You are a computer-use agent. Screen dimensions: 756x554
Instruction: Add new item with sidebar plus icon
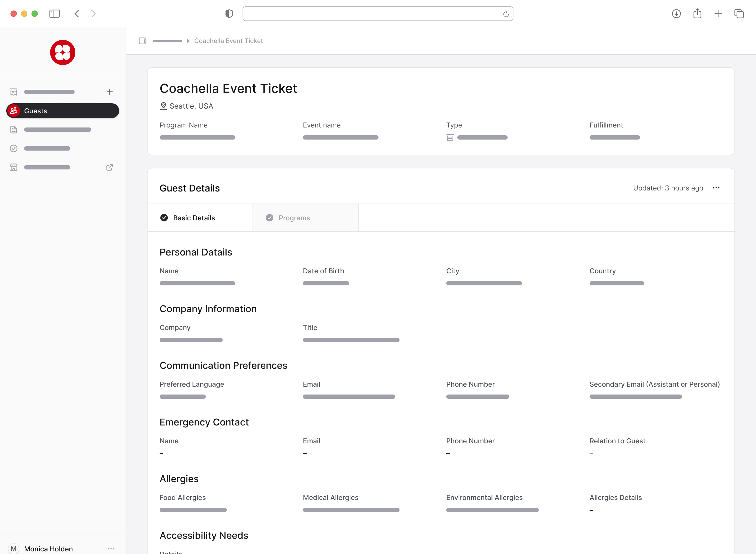point(110,92)
